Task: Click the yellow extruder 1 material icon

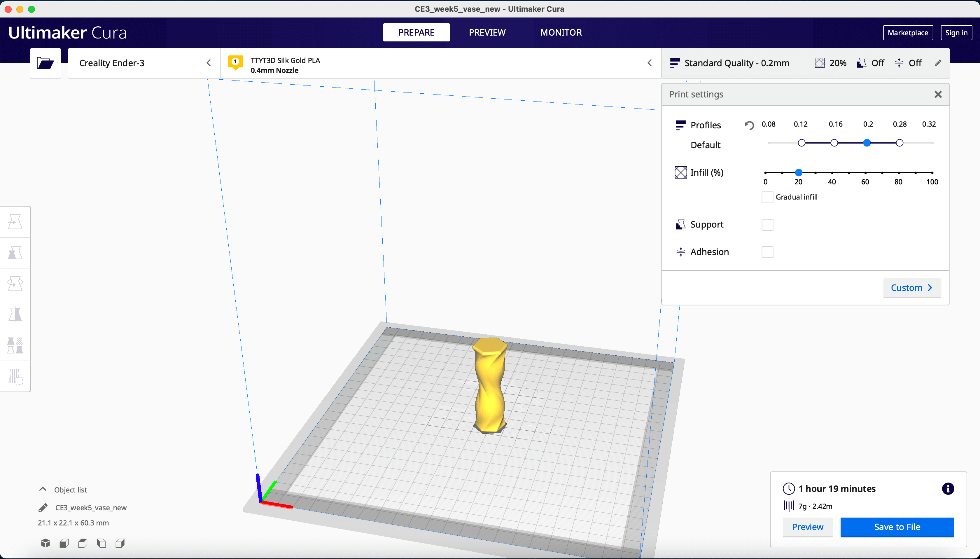Action: pos(235,62)
